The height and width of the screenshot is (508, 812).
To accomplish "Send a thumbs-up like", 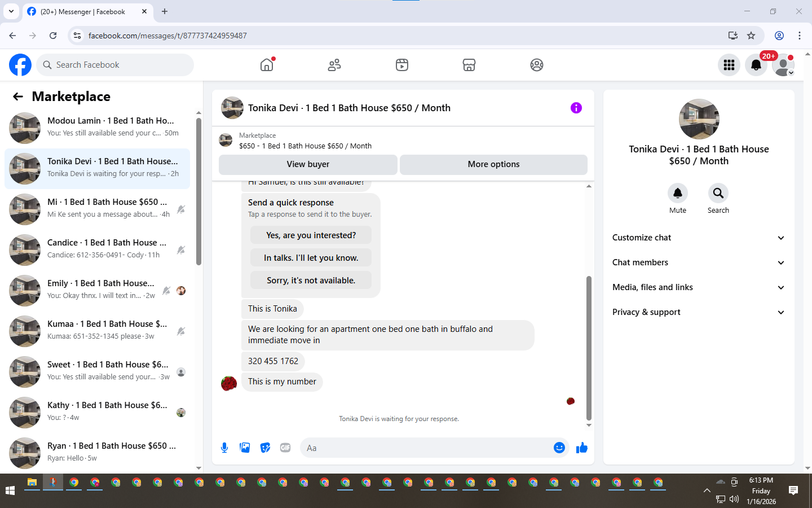I will (582, 448).
